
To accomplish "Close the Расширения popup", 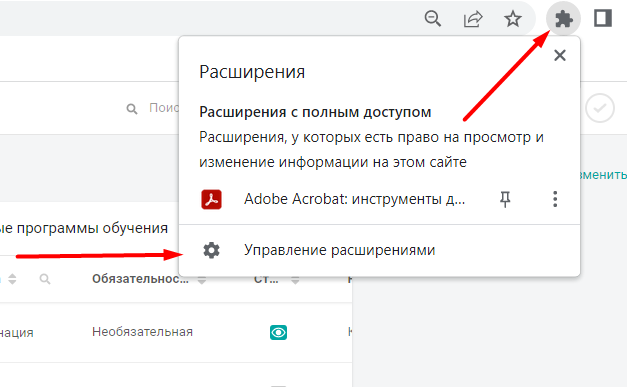I will click(x=560, y=55).
